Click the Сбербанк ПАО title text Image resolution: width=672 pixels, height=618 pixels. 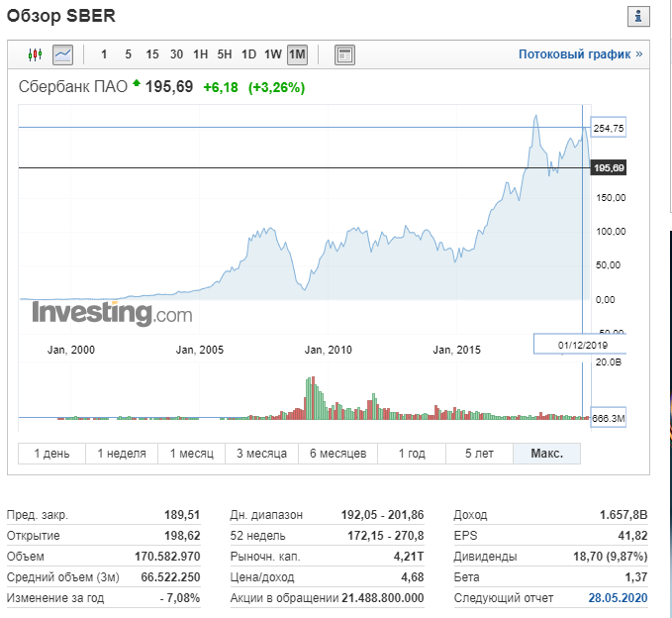[x=73, y=87]
